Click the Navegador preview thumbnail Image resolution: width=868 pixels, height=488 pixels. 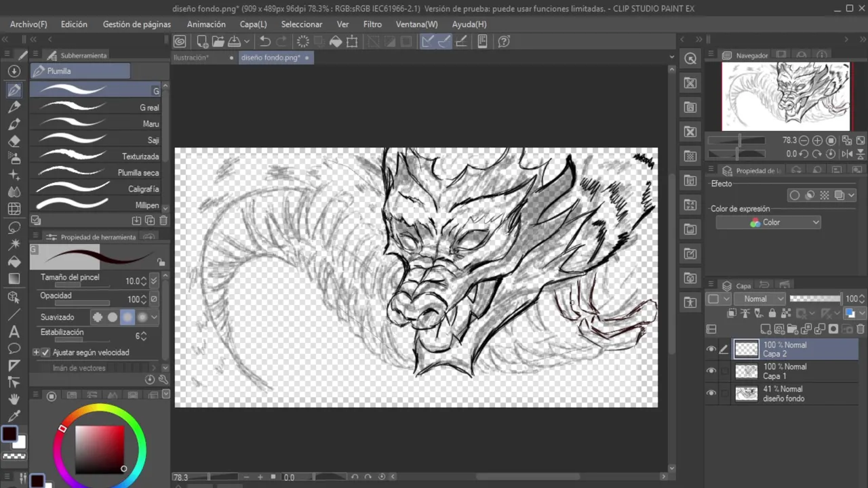[x=785, y=96]
